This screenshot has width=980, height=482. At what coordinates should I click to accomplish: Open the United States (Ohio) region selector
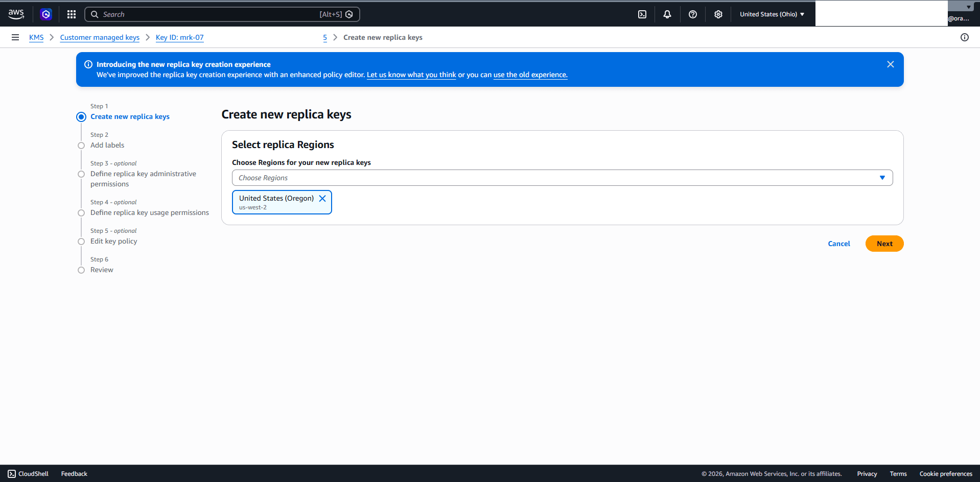pos(772,14)
